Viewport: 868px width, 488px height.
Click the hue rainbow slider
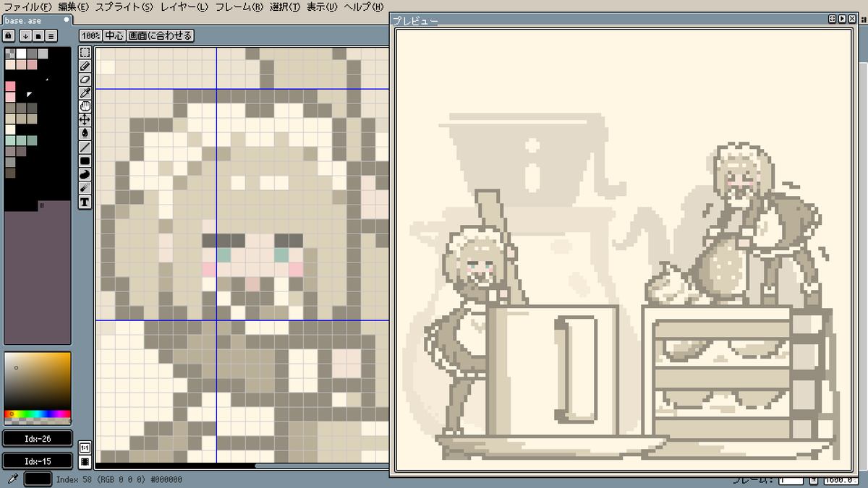click(x=38, y=414)
